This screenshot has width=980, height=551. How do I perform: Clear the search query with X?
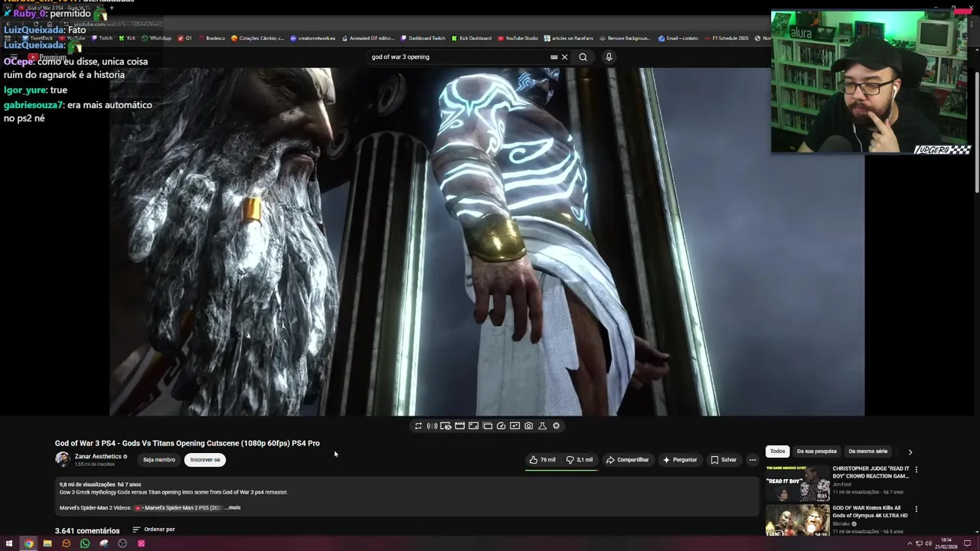[x=565, y=57]
